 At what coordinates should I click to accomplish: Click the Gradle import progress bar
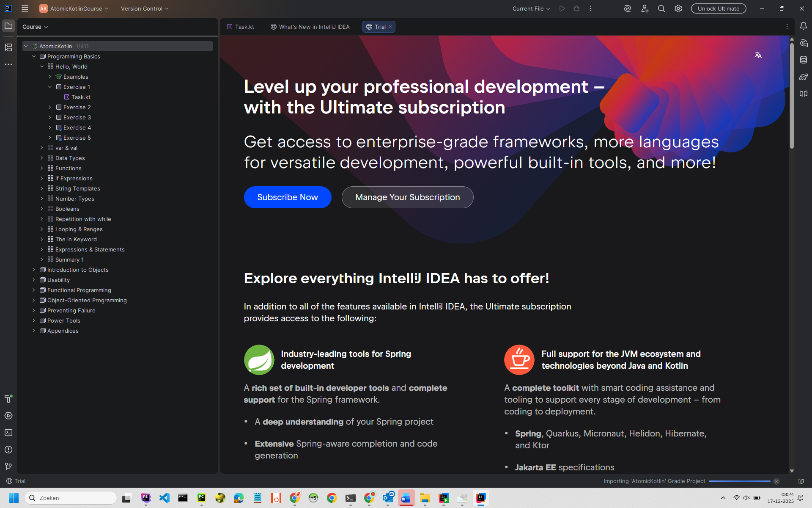(x=739, y=481)
